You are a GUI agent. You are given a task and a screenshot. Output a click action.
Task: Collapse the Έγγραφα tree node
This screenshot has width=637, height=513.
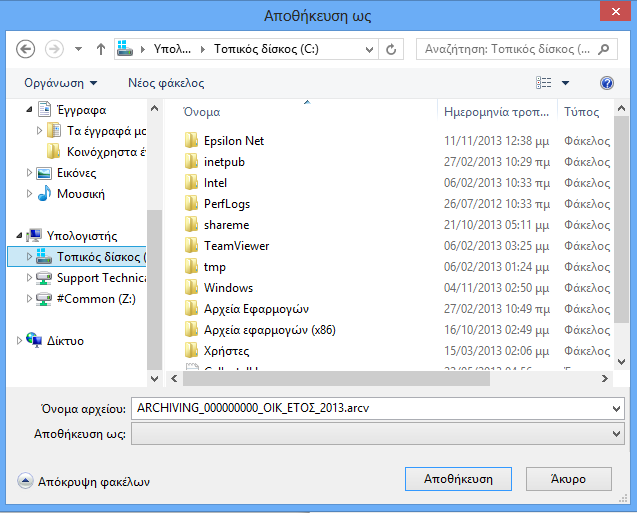29,109
